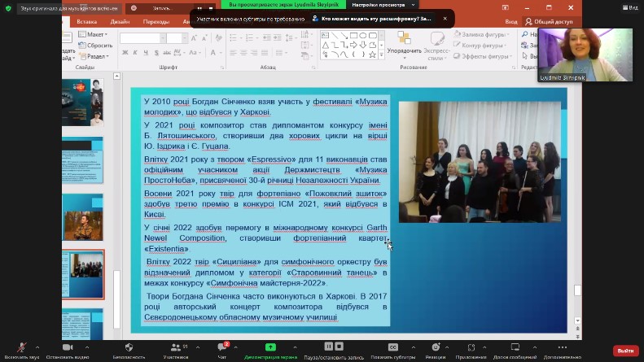Image resolution: width=644 pixels, height=362 pixels.
Task: Toggle bold Ж formatting
Action: [x=125, y=53]
